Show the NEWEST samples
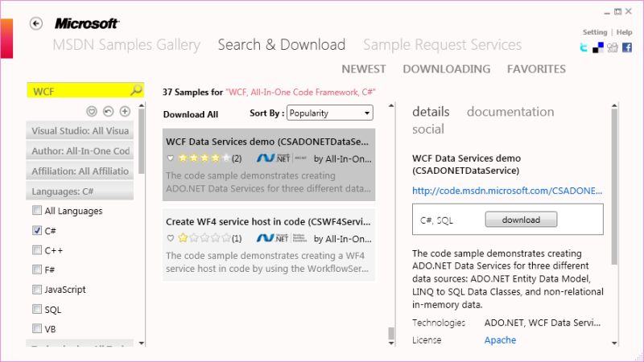 click(364, 69)
